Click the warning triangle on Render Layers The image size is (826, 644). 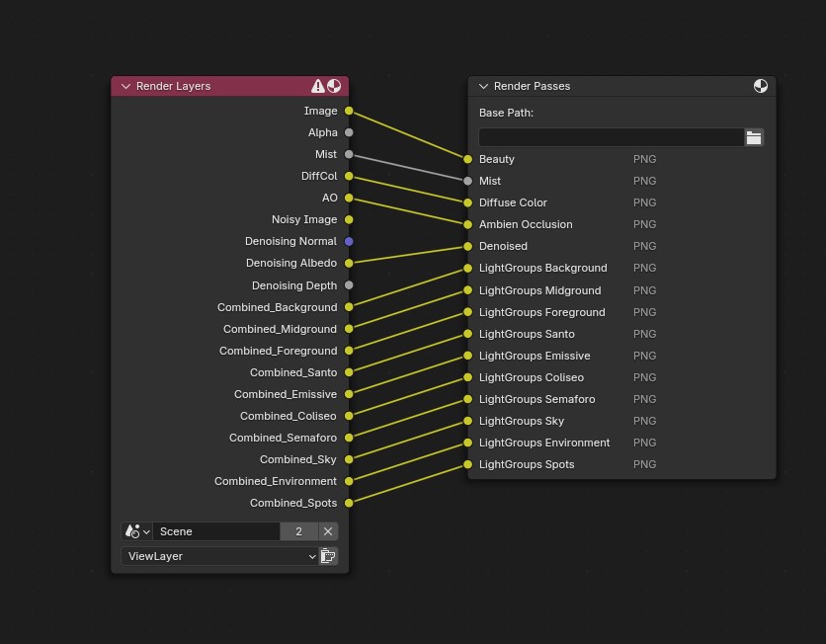pos(317,86)
